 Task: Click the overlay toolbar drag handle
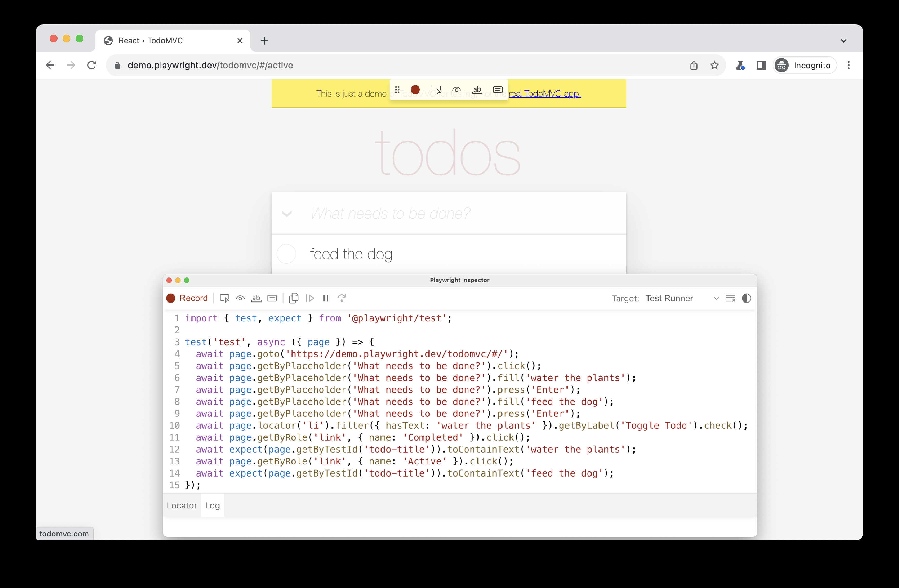click(x=397, y=90)
